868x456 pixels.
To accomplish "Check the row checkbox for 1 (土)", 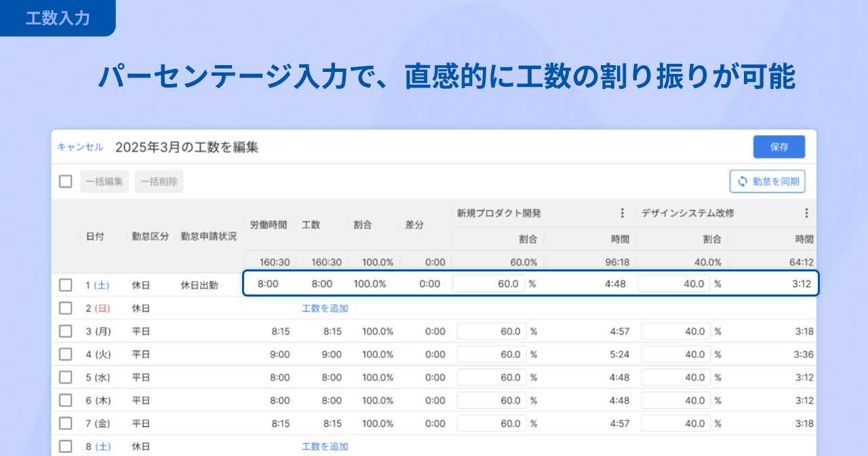I will click(65, 285).
